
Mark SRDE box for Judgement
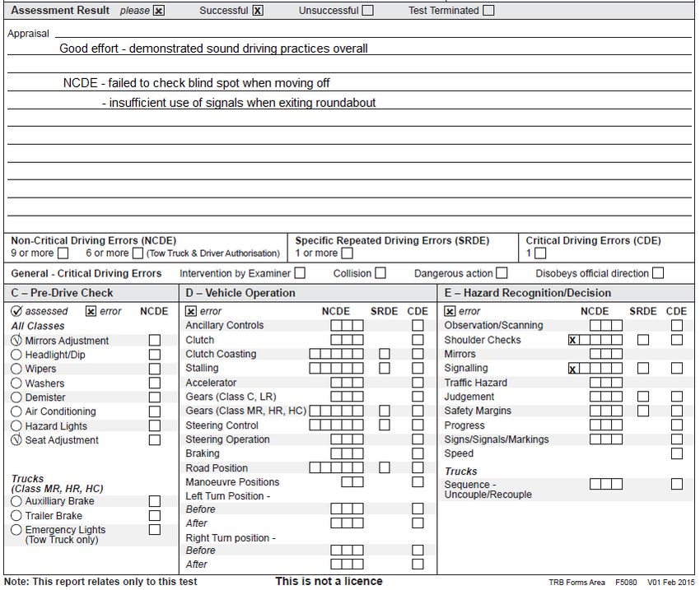point(643,397)
